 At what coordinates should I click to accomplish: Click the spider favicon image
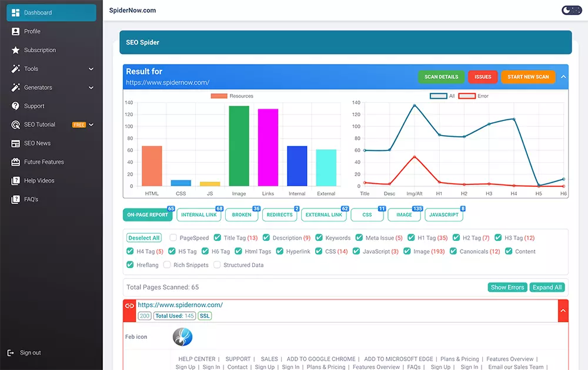click(183, 337)
